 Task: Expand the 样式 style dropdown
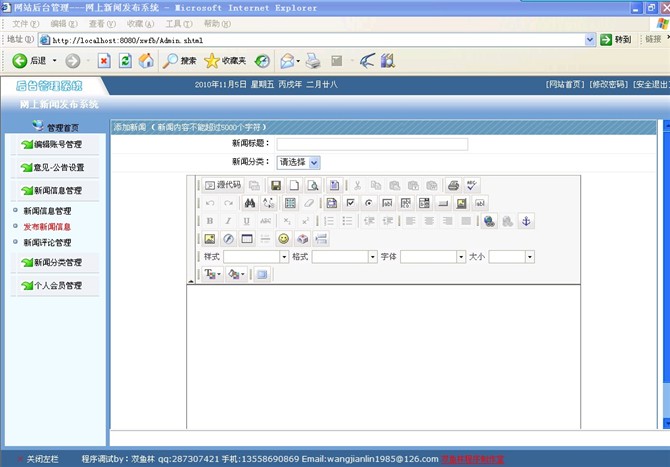coord(284,257)
